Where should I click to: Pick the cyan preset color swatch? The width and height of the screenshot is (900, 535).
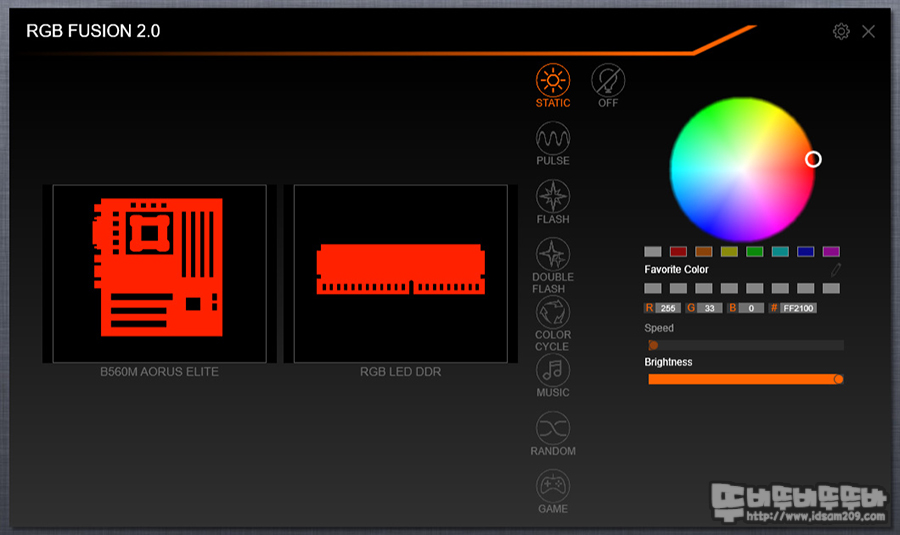(780, 251)
